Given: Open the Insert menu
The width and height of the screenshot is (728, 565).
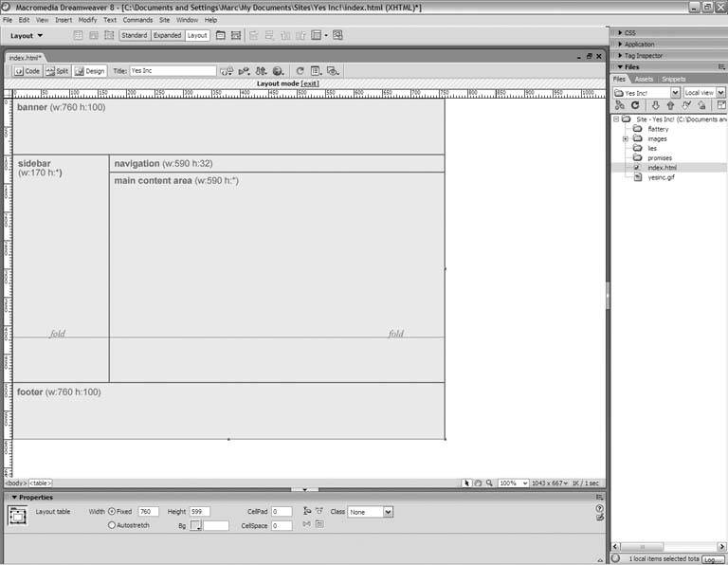Looking at the screenshot, I should coord(64,20).
